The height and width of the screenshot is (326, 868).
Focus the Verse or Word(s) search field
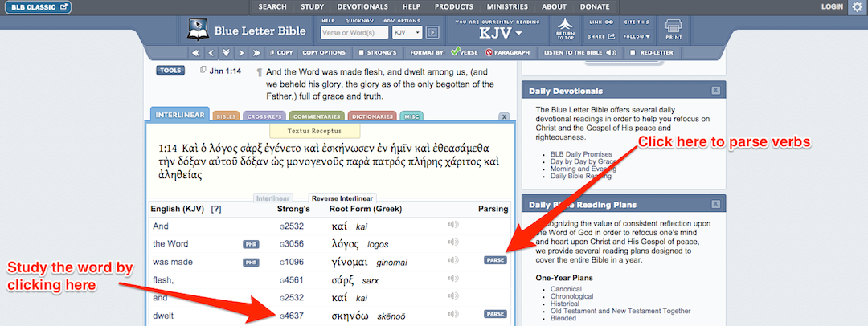(x=355, y=33)
